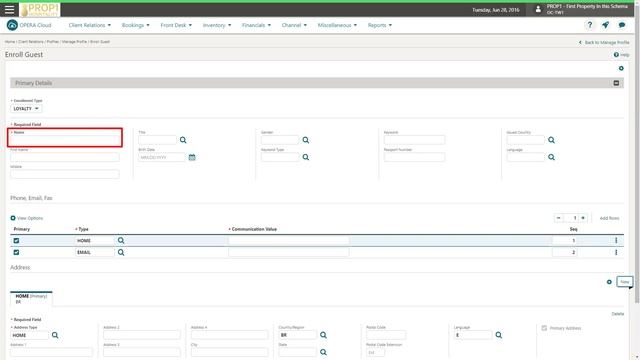Click the Help icon beside Enroll Guest
Image resolution: width=640 pixels, height=360 pixels.
point(616,55)
